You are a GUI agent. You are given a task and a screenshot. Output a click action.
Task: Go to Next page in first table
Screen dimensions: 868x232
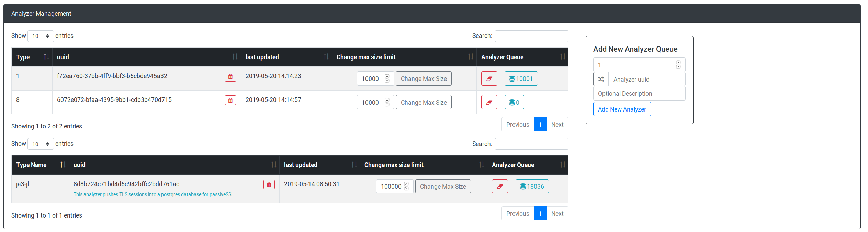[x=557, y=125]
